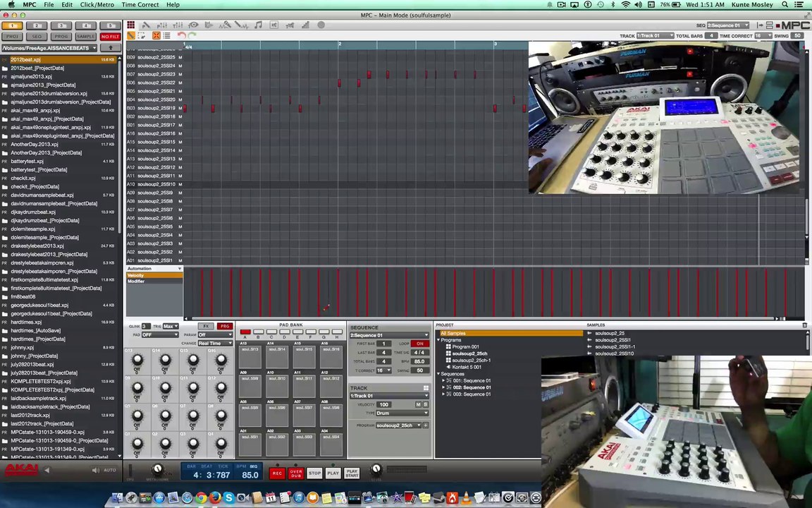Open the Q-Link PAD OFF dropdown
812x508 pixels.
point(160,335)
